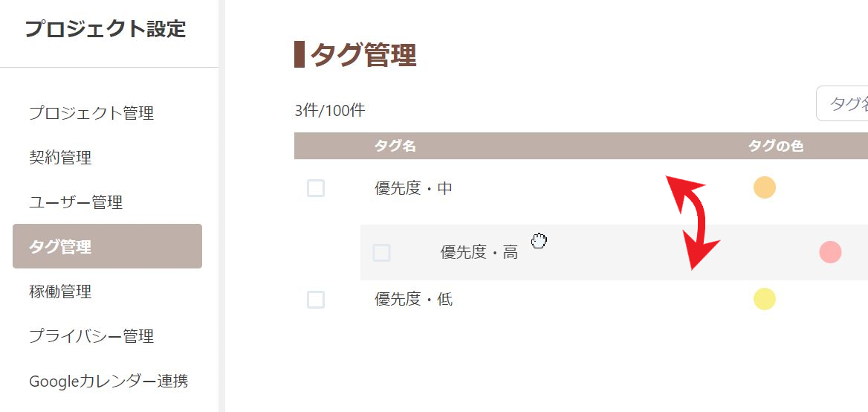This screenshot has width=868, height=412.
Task: Select the highlighted タグ管理 sidebar item
Action: pyautogui.click(x=107, y=246)
